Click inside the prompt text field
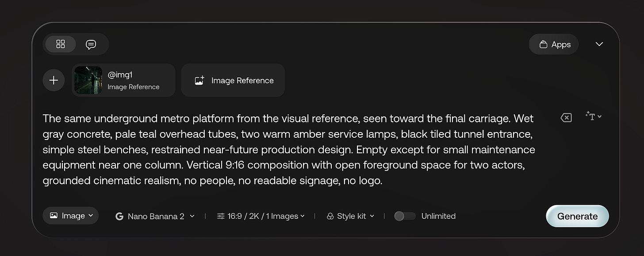Image resolution: width=644 pixels, height=256 pixels. coord(290,150)
